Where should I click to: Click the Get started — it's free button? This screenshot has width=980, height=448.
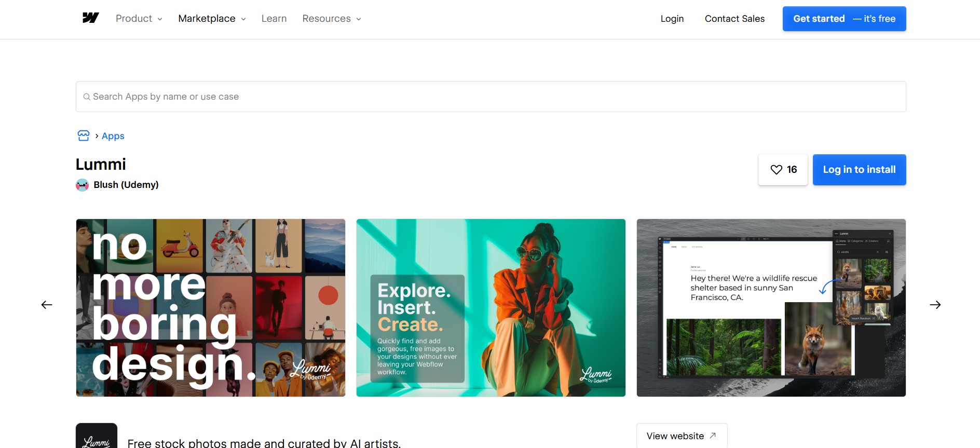845,19
